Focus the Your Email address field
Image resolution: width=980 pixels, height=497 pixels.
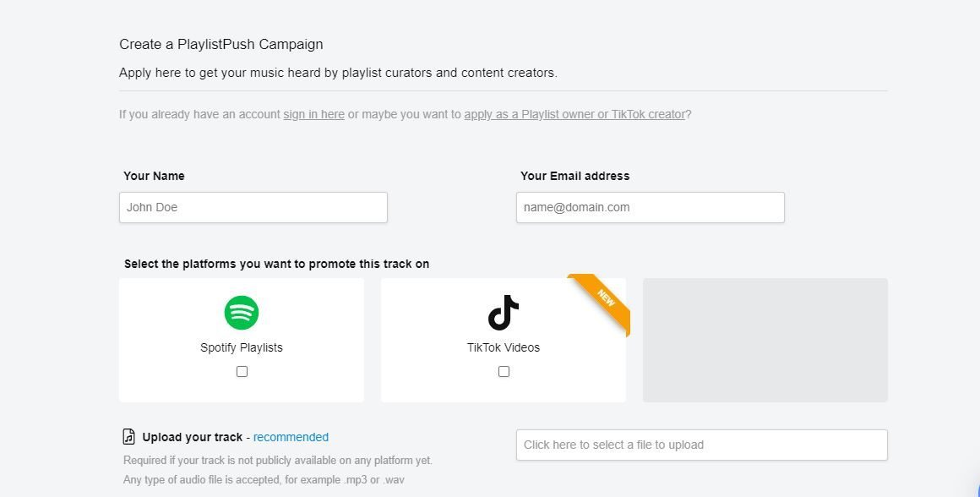tap(650, 207)
